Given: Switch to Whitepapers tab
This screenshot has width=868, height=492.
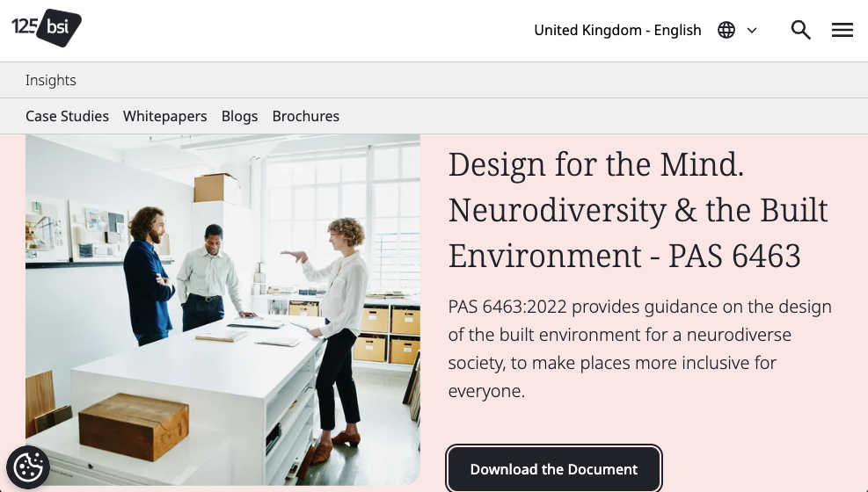Looking at the screenshot, I should pos(165,116).
